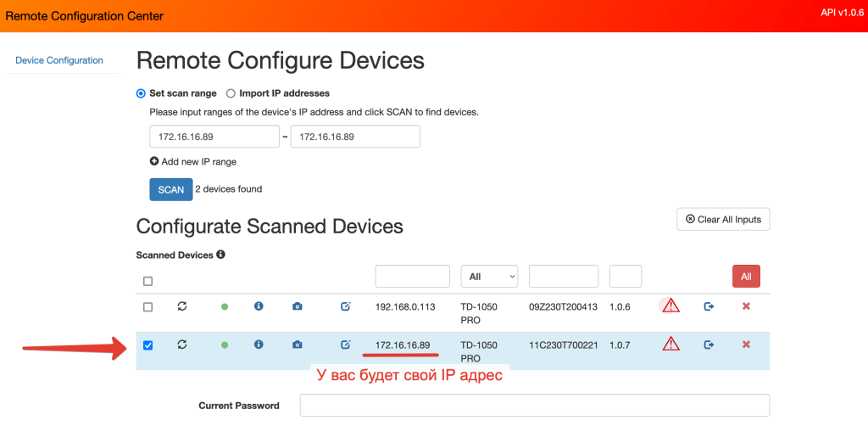Screen dimensions: 868x426
Task: Click the red All button
Action: pyautogui.click(x=746, y=277)
